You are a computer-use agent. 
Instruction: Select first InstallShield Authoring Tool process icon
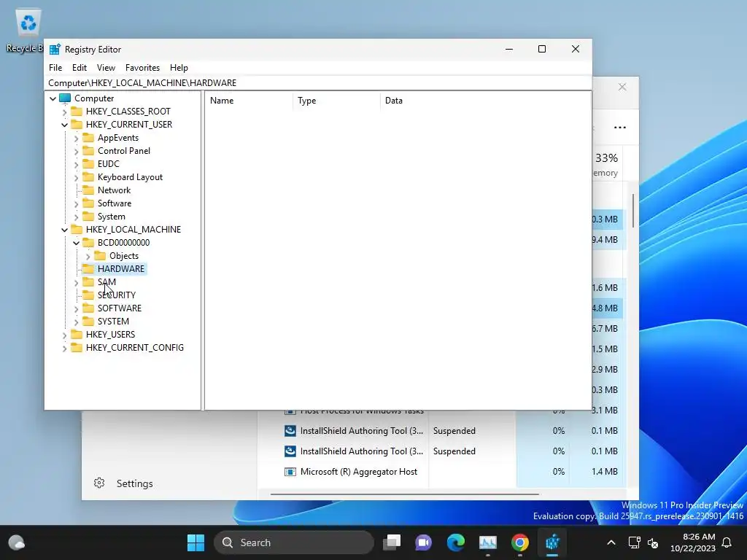pos(290,431)
